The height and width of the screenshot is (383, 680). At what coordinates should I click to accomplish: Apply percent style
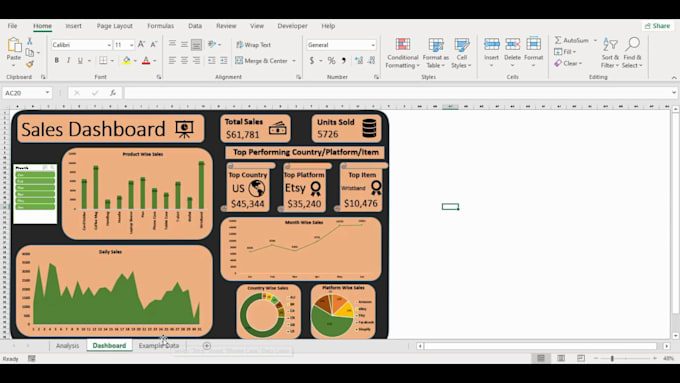[x=331, y=61]
